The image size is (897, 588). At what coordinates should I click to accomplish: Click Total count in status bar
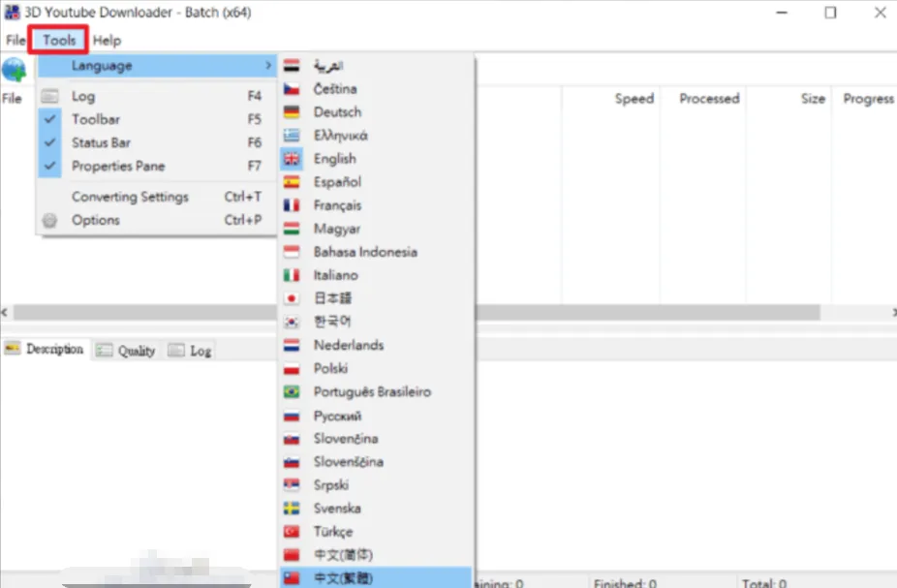[x=764, y=583]
